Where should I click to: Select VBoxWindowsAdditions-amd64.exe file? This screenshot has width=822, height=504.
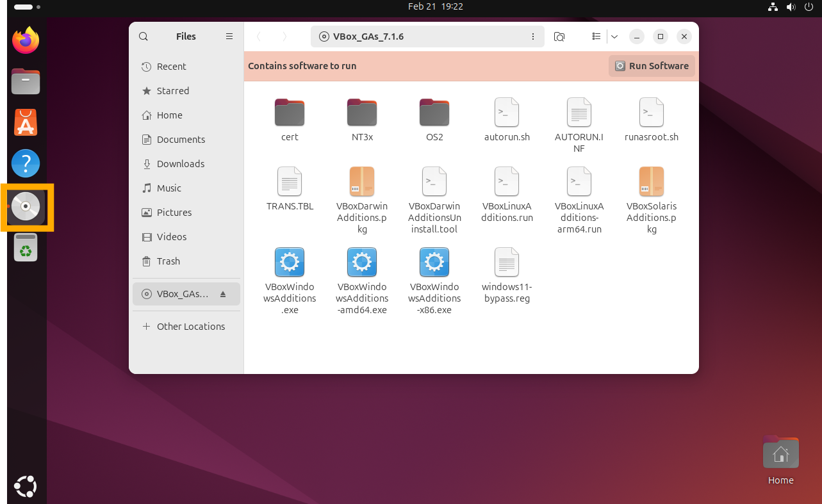point(362,281)
